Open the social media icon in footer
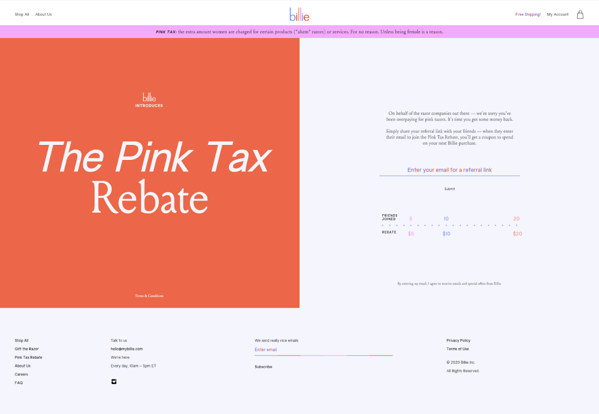This screenshot has width=599, height=414. pyautogui.click(x=114, y=382)
